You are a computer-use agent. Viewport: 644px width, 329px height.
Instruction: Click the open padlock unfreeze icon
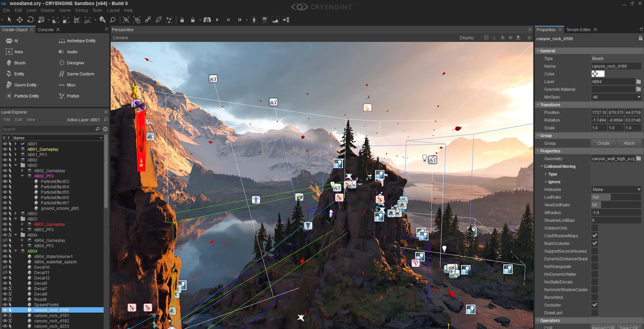coord(193,20)
